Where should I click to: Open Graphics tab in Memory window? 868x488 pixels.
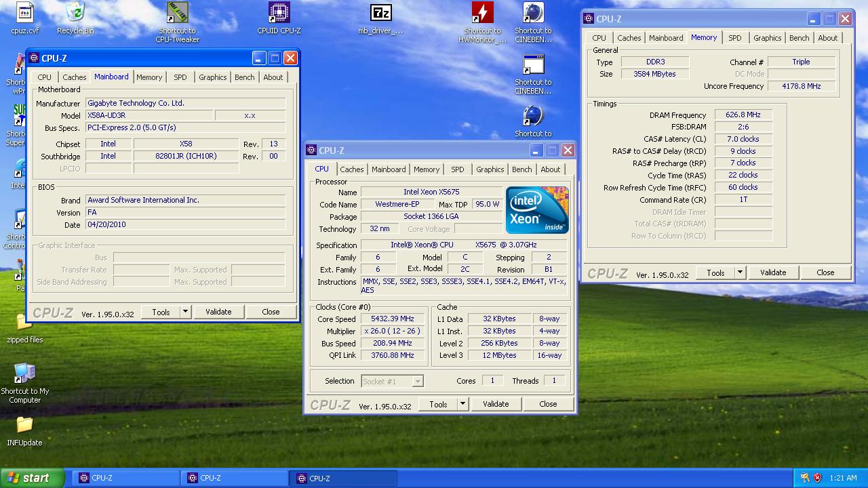tap(768, 38)
